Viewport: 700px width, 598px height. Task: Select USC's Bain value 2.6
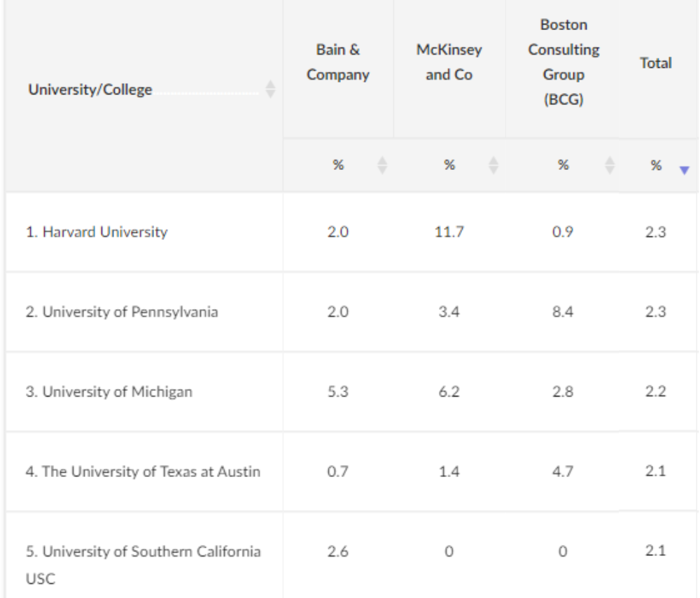(x=337, y=551)
